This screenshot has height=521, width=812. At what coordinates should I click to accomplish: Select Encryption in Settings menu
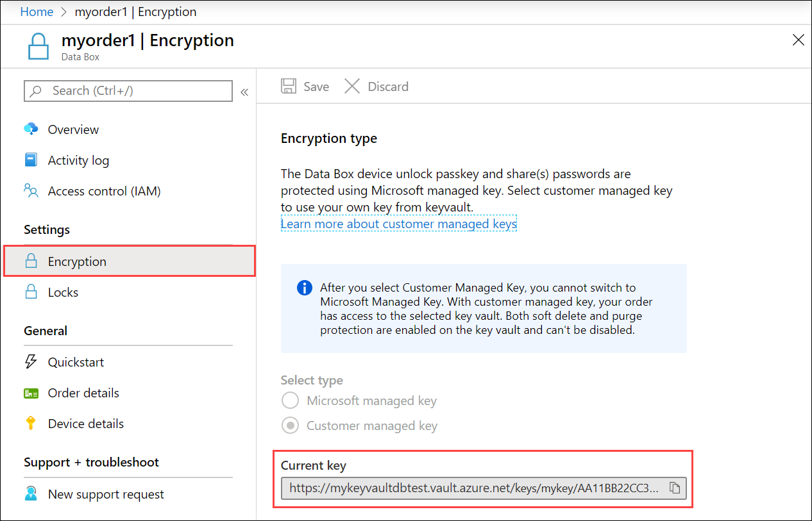coord(130,261)
